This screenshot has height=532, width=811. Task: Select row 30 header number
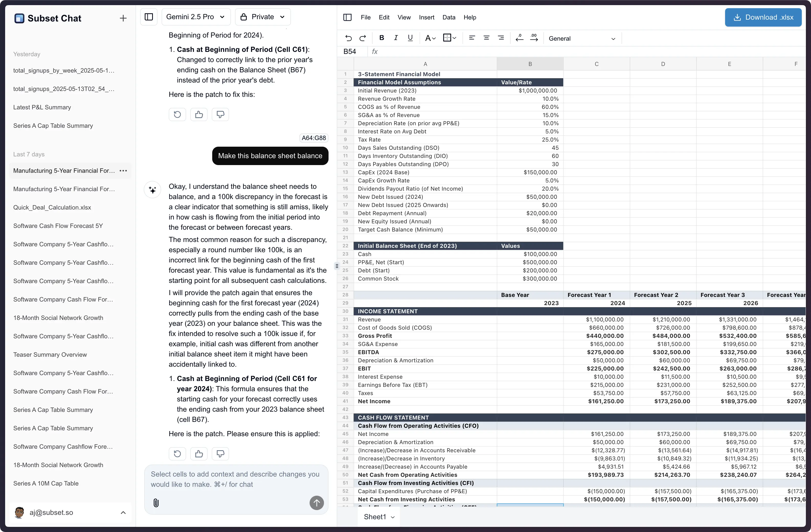[x=345, y=311]
